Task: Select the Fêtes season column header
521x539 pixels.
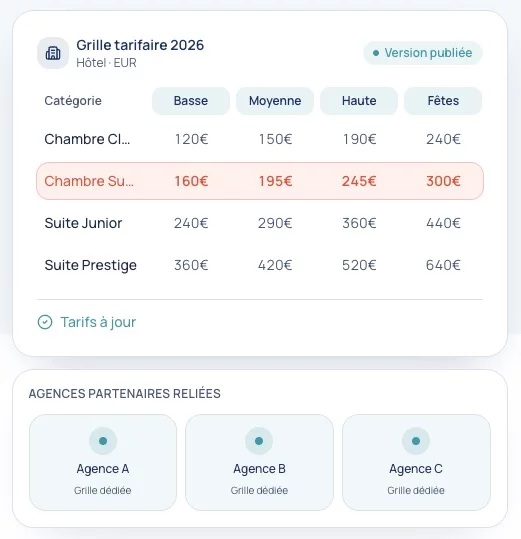Action: tap(443, 101)
